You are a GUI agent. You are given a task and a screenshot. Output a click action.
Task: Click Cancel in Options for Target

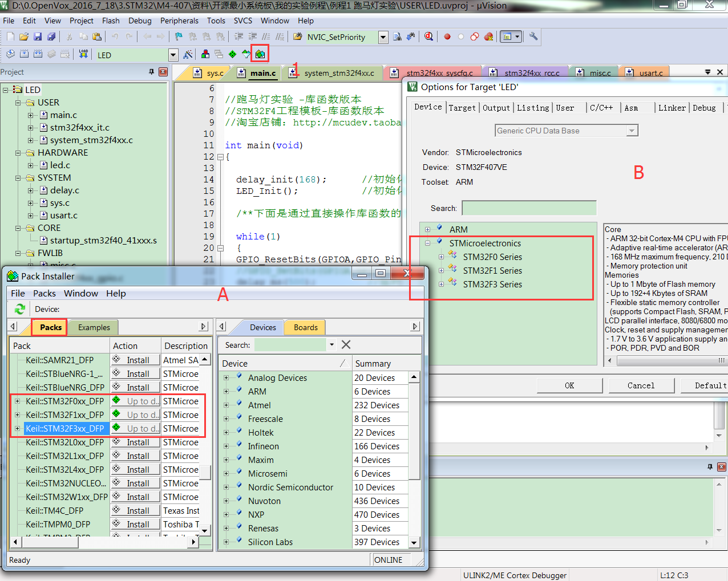click(x=641, y=385)
